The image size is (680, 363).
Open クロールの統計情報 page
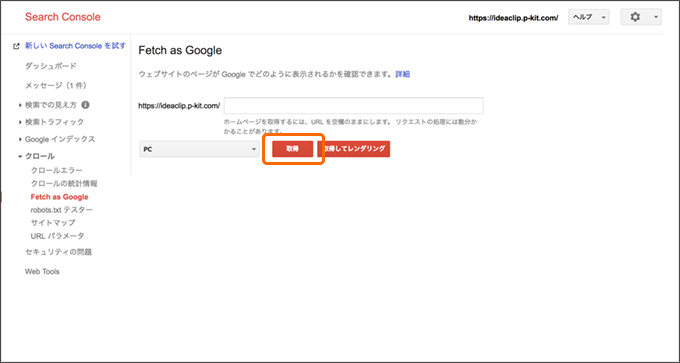pos(64,183)
